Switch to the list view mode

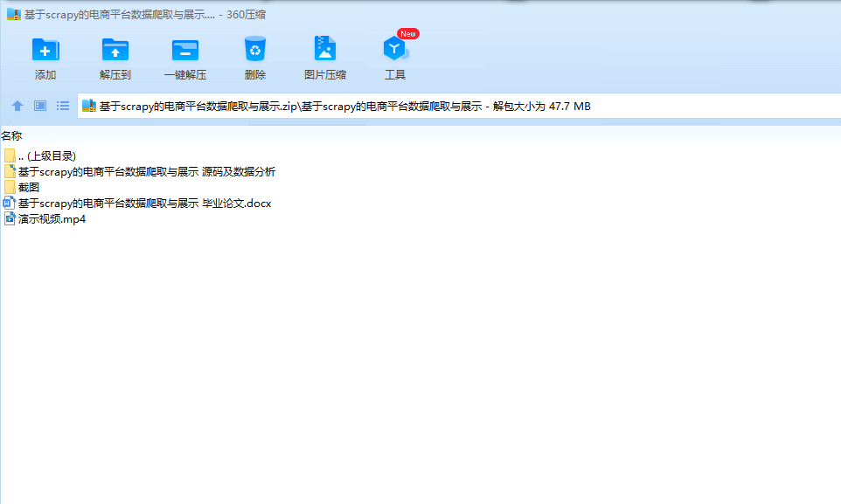(x=63, y=106)
